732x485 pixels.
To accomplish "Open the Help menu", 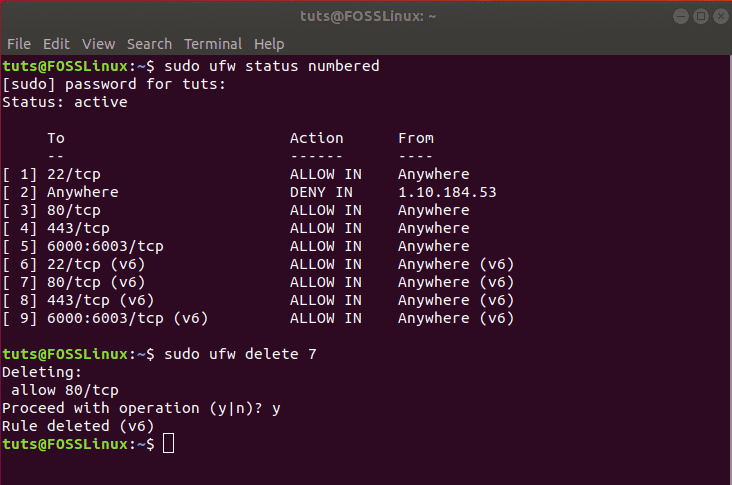I will coord(269,44).
